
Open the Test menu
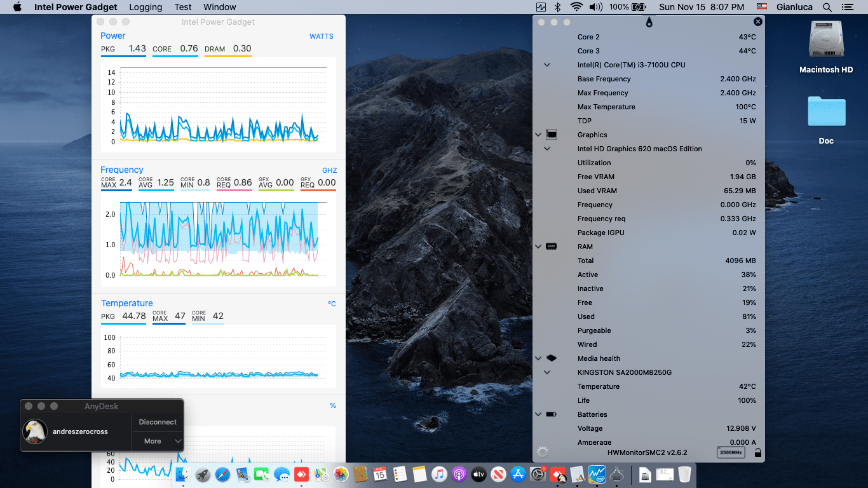183,7
